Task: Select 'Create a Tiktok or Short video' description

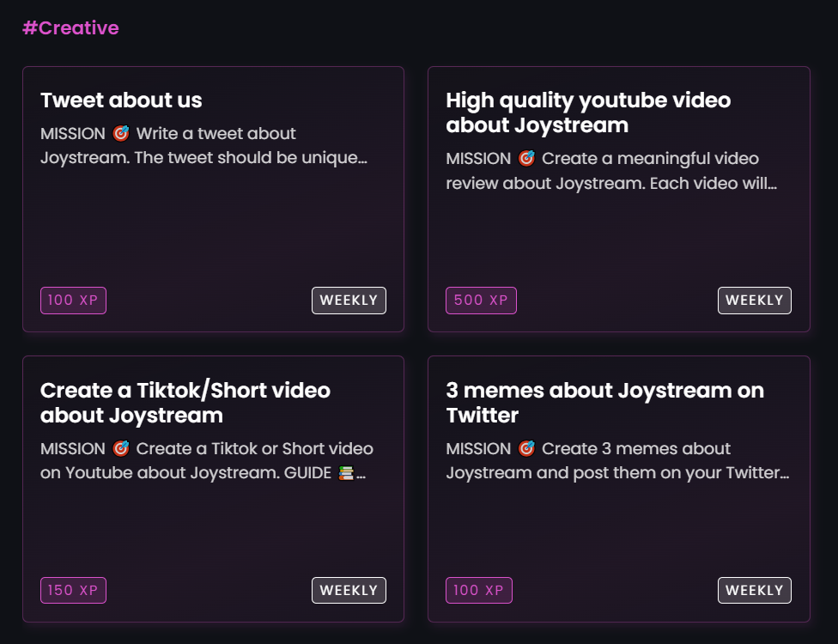Action: 207,461
